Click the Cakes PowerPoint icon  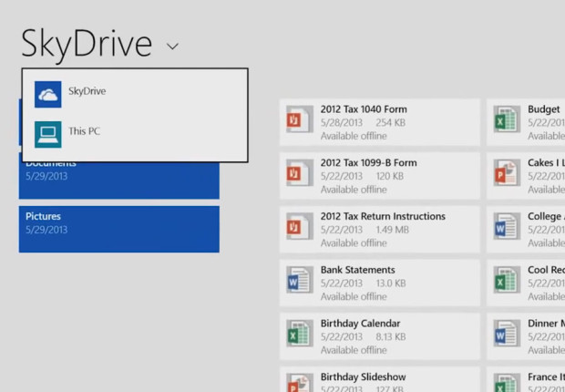[507, 172]
